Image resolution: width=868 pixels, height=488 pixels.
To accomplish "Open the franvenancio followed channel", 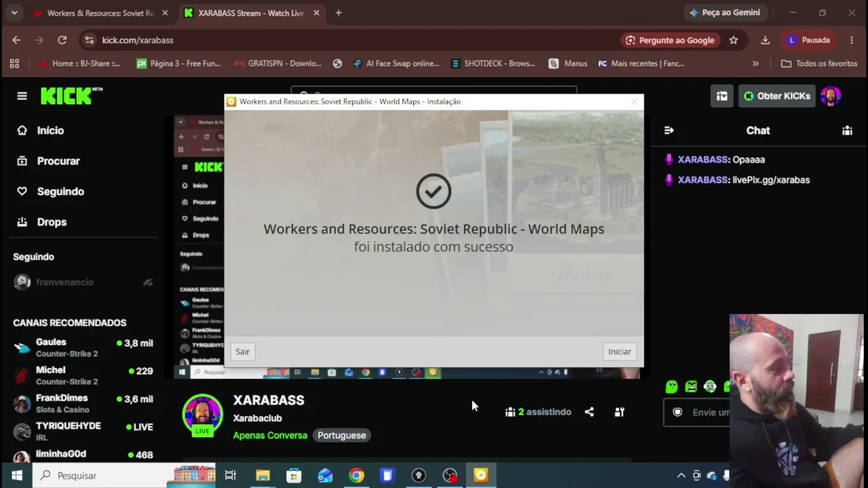I will [x=83, y=282].
